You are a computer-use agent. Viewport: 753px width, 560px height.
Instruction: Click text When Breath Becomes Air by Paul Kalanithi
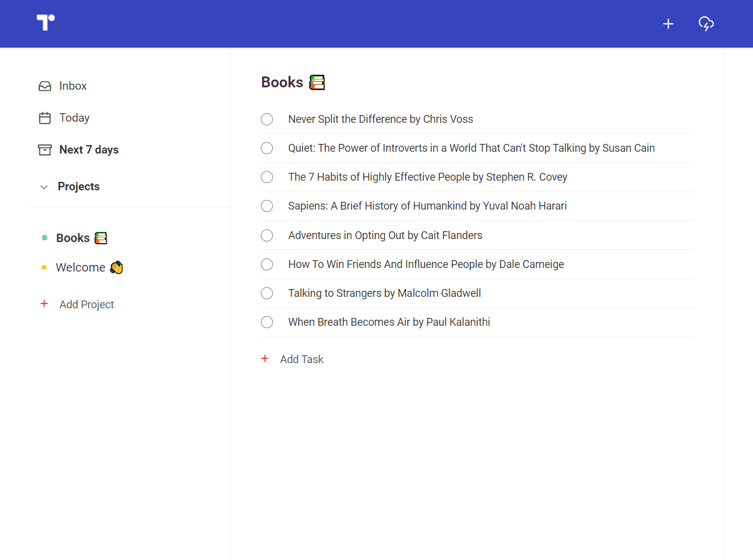pyautogui.click(x=389, y=322)
